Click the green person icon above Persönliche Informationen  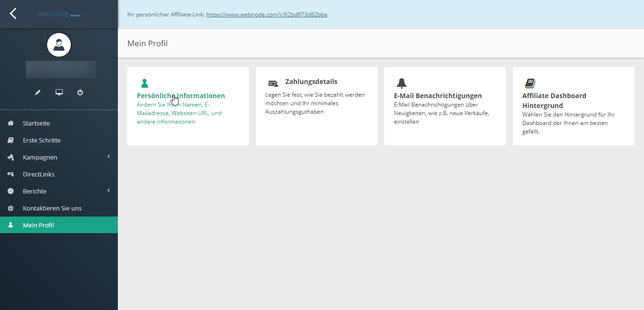click(x=145, y=84)
